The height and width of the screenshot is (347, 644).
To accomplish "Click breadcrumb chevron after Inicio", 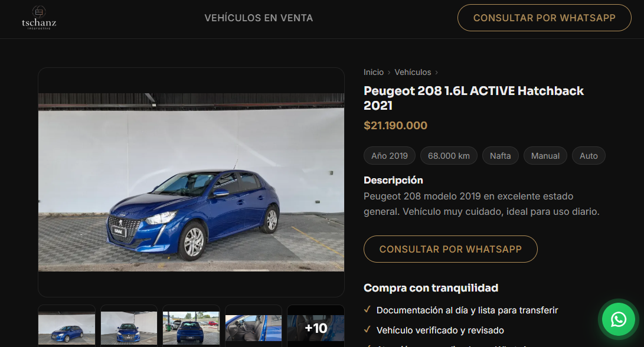I will coord(390,71).
